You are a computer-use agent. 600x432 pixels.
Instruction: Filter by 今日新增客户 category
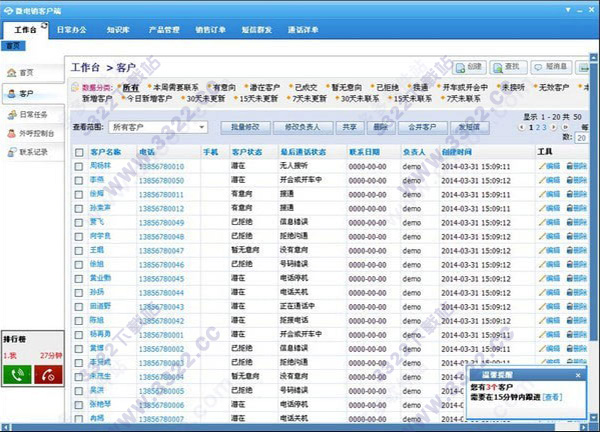point(149,99)
